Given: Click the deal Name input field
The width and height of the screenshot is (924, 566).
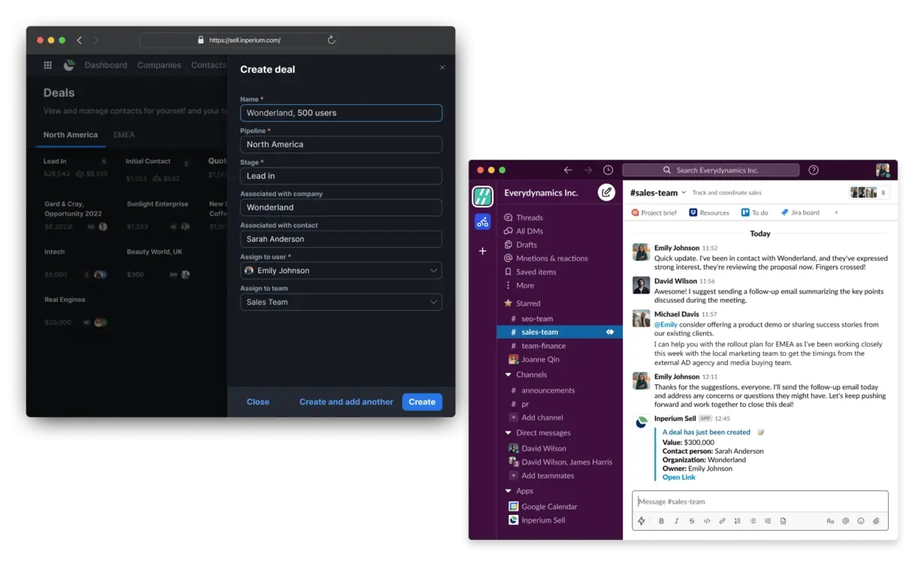Looking at the screenshot, I should click(341, 113).
